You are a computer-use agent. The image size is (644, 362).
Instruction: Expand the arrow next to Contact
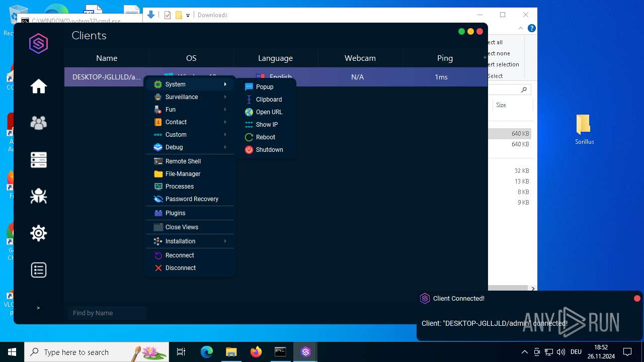pyautogui.click(x=225, y=122)
